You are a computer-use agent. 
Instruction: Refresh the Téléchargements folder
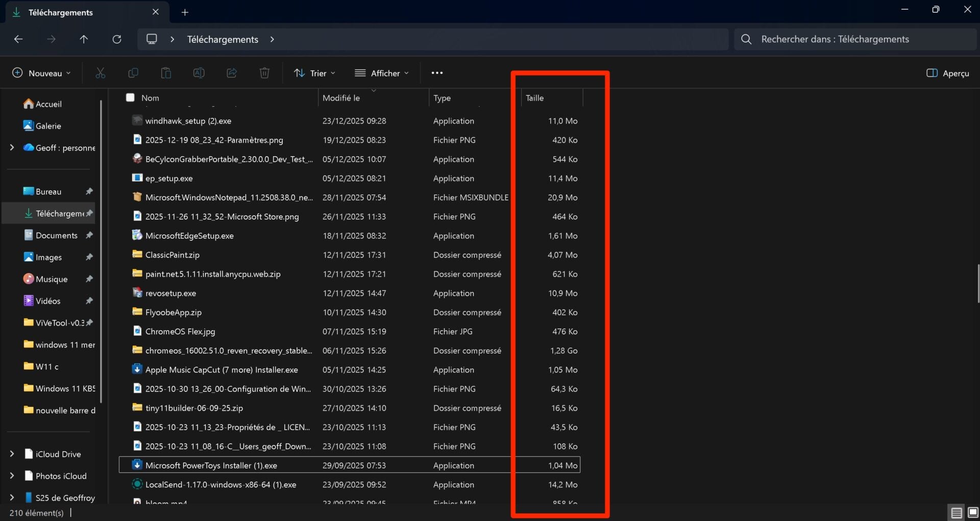[117, 39]
